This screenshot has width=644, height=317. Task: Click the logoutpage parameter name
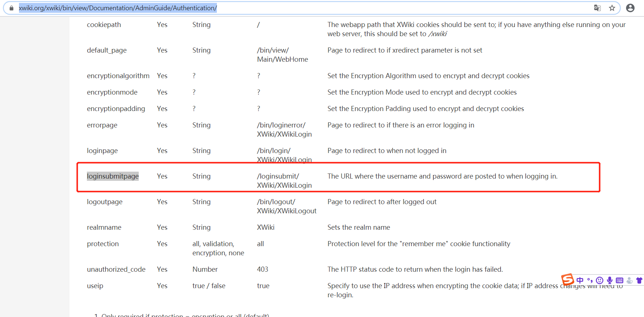point(104,202)
